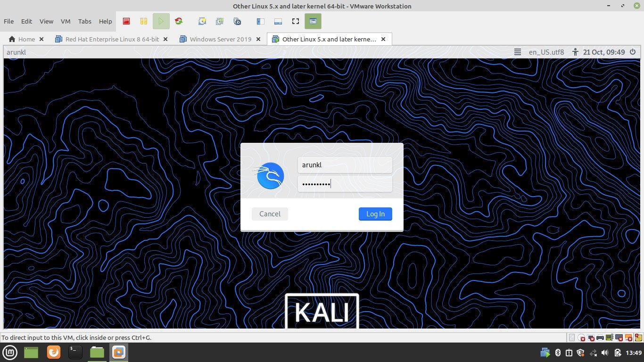Click the VMware Workstation taskbar icon

pos(119,352)
